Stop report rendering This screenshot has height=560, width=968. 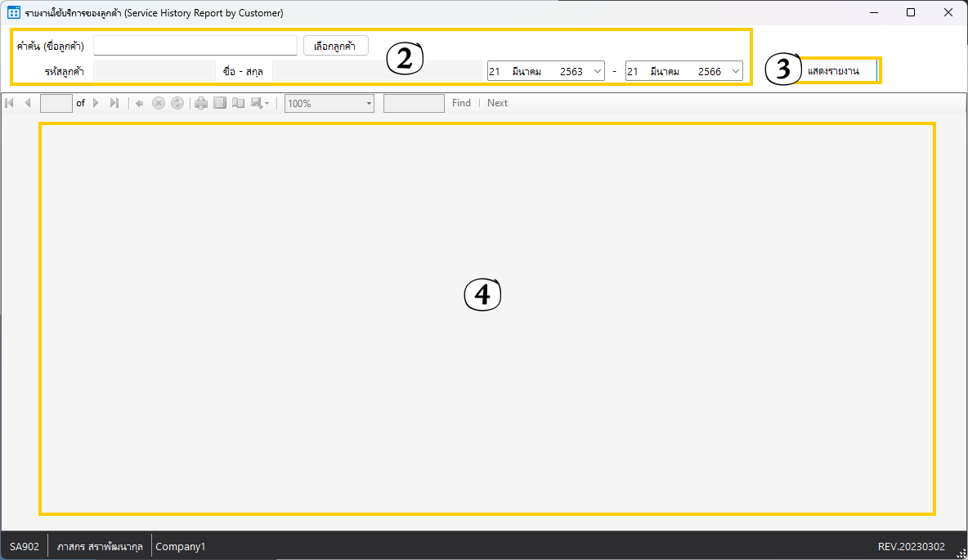point(159,103)
